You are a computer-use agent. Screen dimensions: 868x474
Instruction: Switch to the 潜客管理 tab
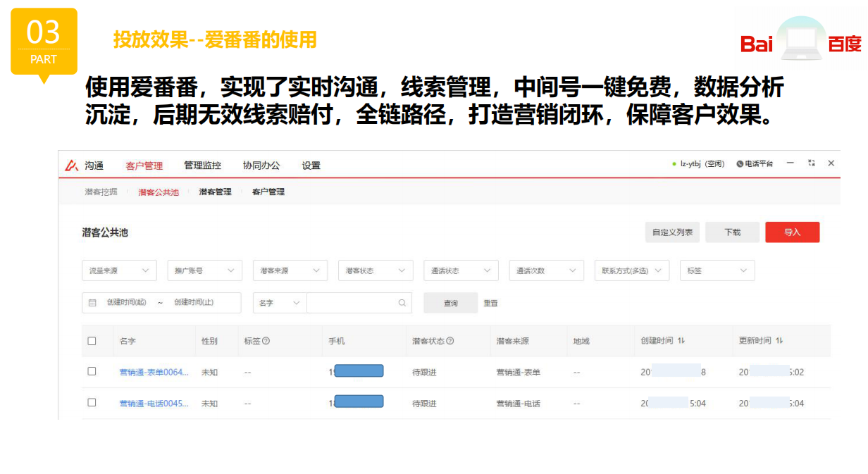(x=216, y=192)
